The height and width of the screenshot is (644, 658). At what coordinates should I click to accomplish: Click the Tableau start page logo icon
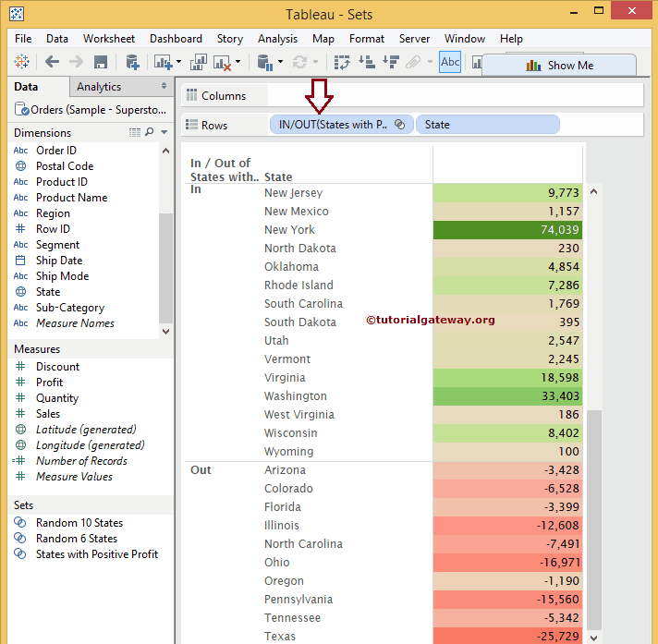[x=24, y=62]
